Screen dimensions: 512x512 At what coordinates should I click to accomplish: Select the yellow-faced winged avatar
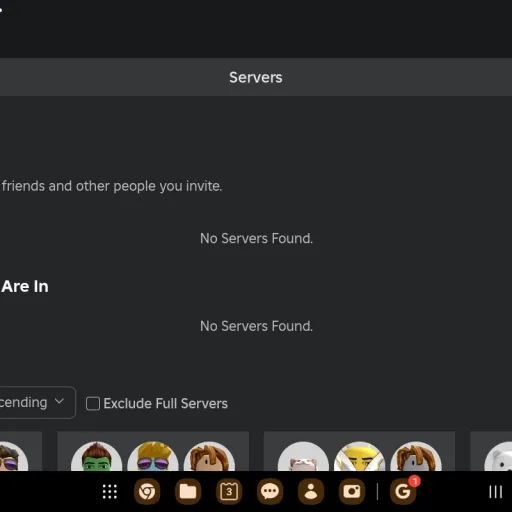coord(359,456)
